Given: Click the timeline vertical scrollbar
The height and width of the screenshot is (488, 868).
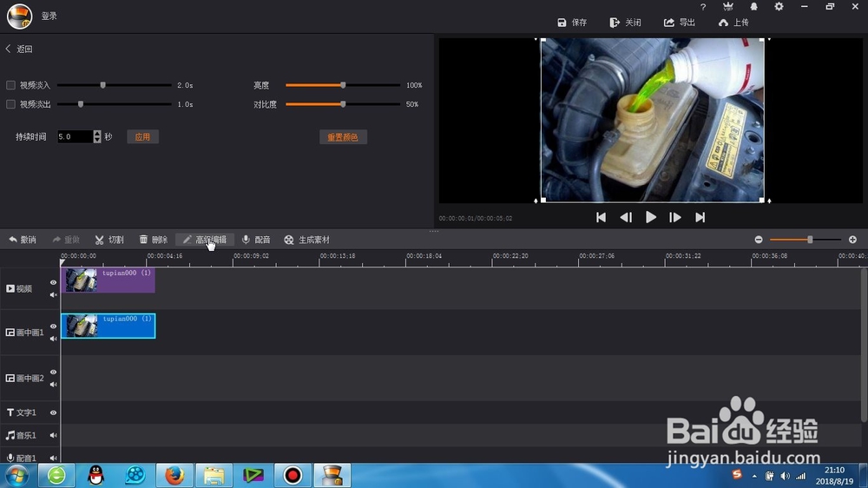Looking at the screenshot, I should [865, 344].
